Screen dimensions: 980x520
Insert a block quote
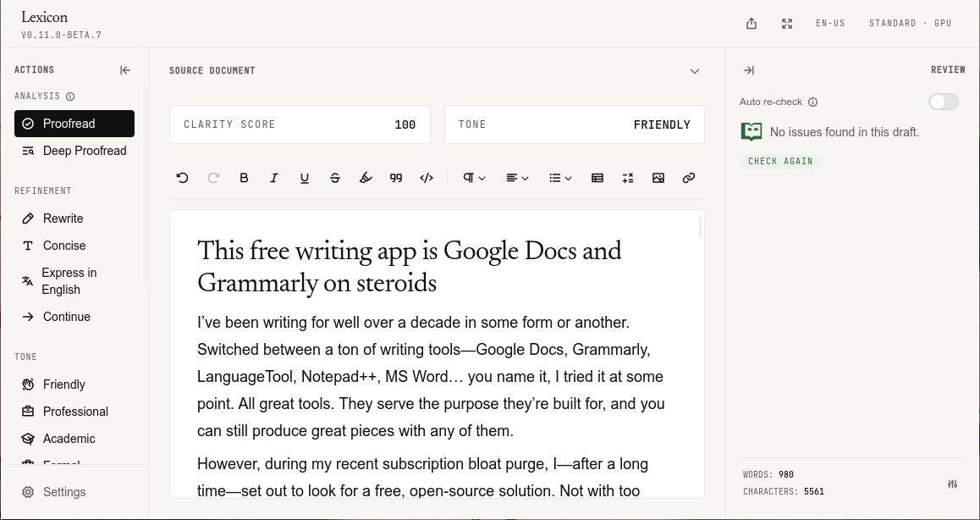point(395,179)
